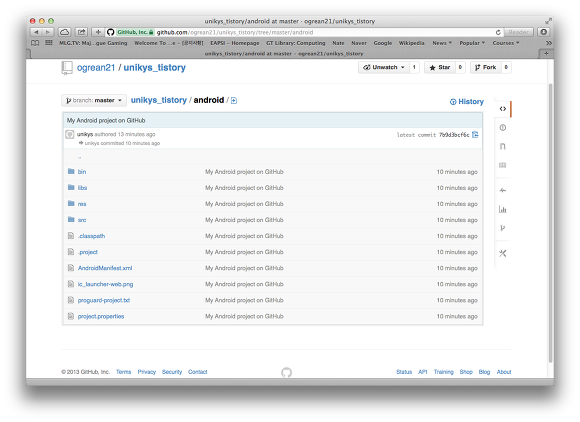Open project.properties file

coord(101,317)
